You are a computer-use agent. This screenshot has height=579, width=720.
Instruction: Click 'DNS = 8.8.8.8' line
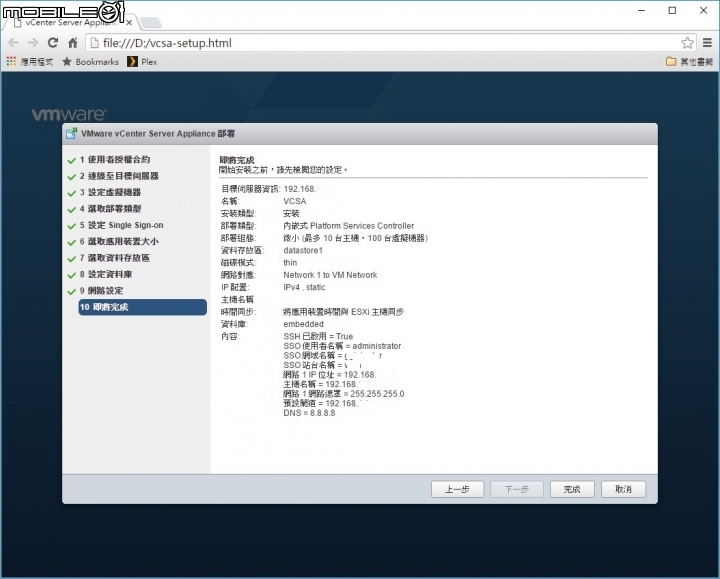[309, 413]
